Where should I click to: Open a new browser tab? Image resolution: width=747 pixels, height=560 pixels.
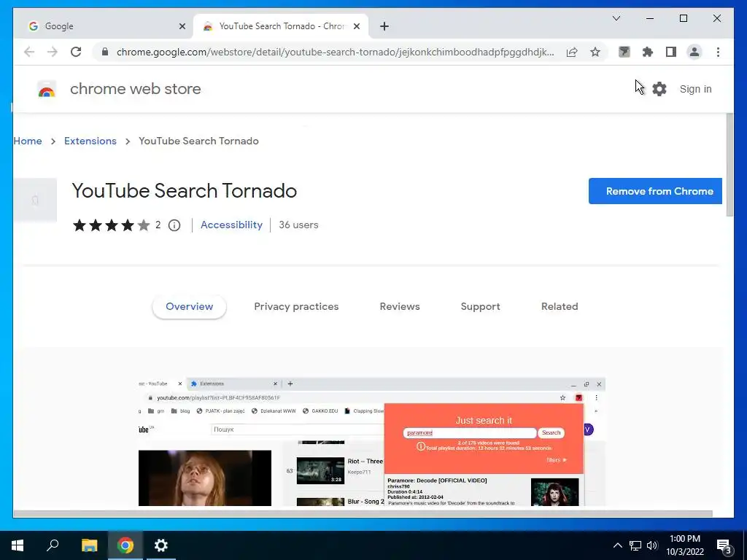pyautogui.click(x=384, y=26)
